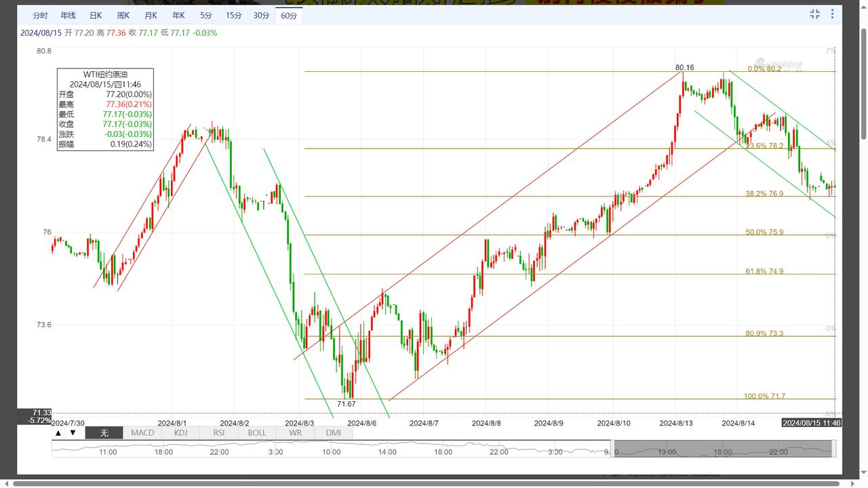Click the 2024/8/6 date axis label
The width and height of the screenshot is (868, 488).
coord(361,423)
